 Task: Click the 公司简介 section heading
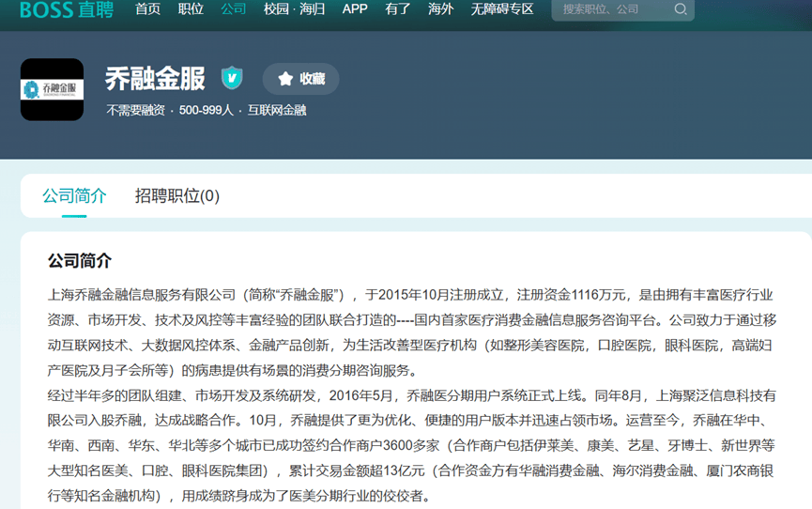tap(80, 261)
